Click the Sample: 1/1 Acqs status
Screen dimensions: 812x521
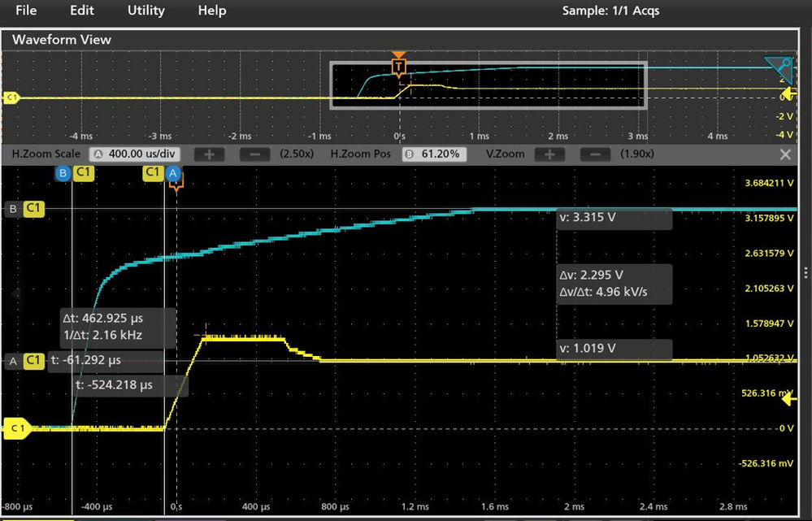tap(610, 11)
